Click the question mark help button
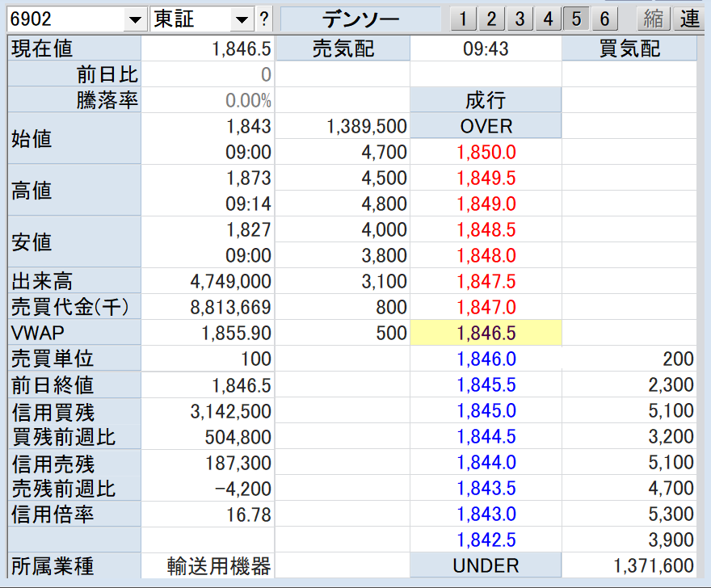 (264, 19)
